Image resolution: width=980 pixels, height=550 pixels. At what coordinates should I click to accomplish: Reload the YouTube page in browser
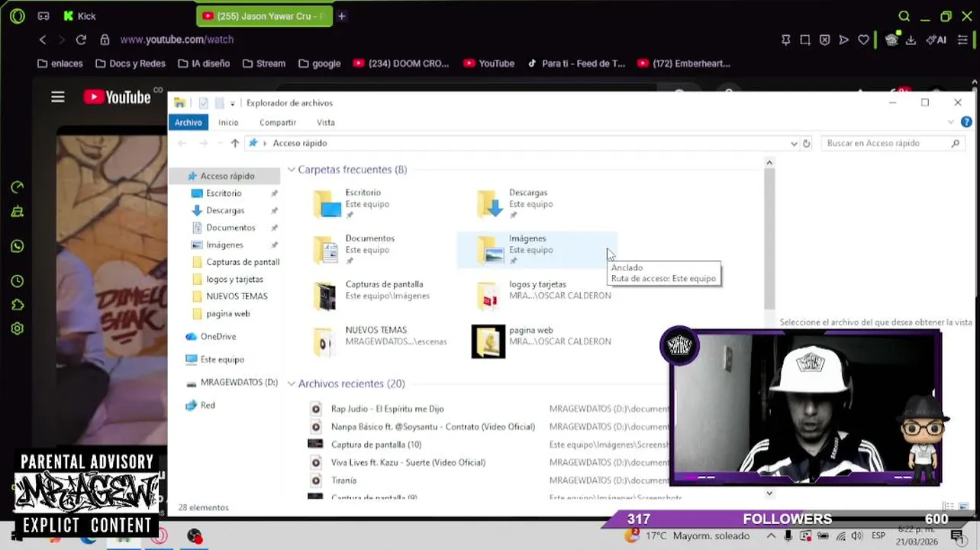81,40
